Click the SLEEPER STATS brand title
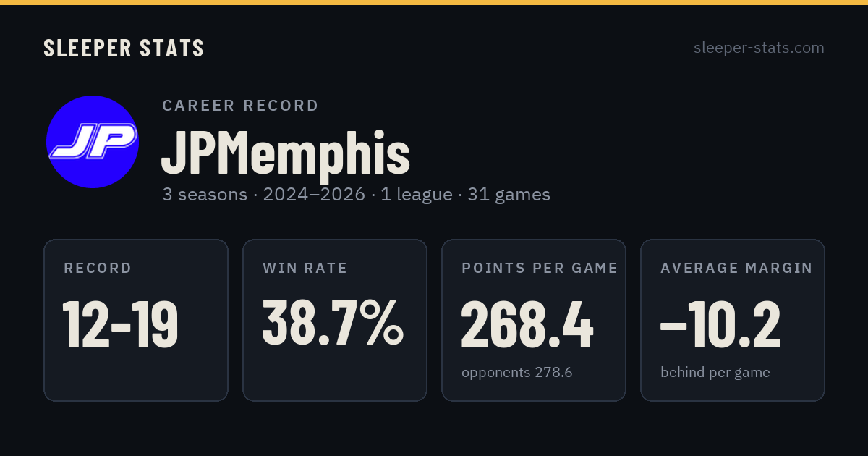The height and width of the screenshot is (456, 868). [x=124, y=48]
